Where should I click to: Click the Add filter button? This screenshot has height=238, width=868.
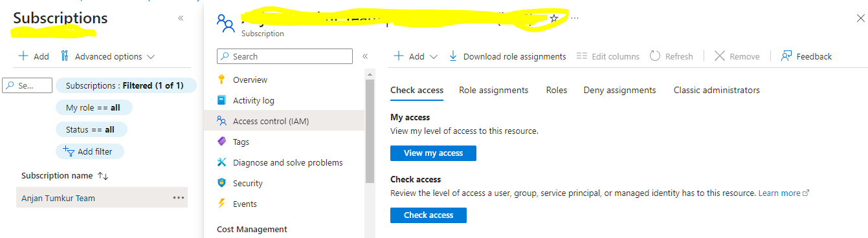[89, 151]
